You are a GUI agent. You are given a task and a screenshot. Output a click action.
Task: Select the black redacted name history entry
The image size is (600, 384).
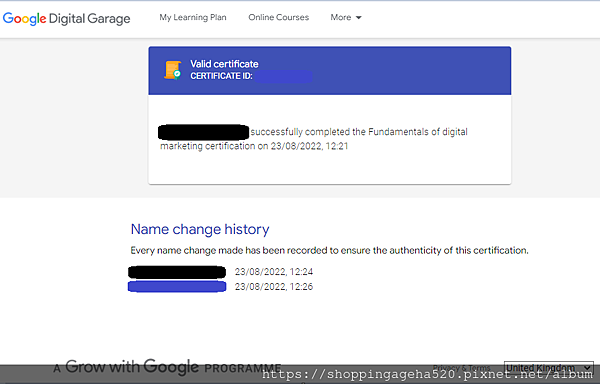177,272
